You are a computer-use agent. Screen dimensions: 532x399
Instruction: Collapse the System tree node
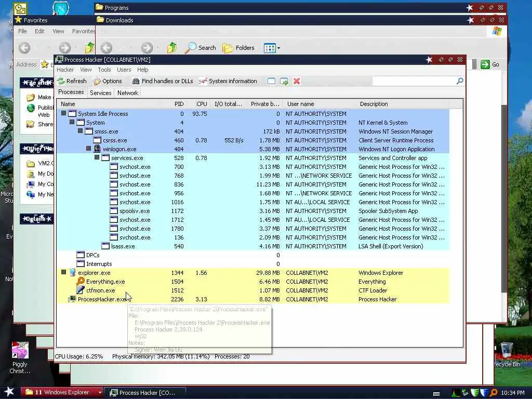point(72,122)
